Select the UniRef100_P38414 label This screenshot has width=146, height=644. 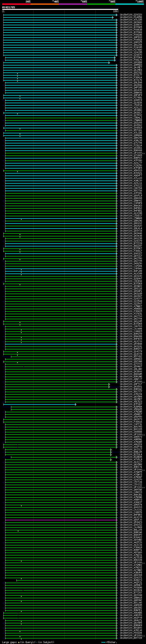(131, 77)
